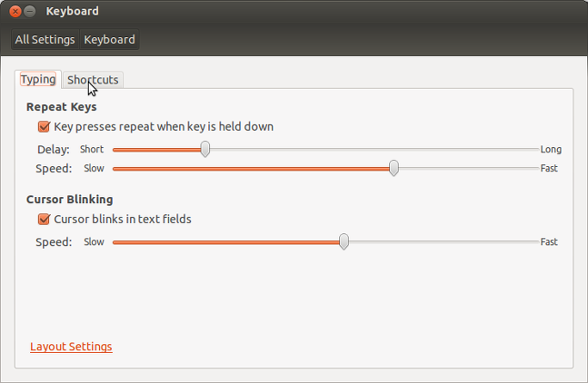Click the 'Cursor blinks in text fields' label
This screenshot has width=588, height=383.
pyautogui.click(x=122, y=219)
